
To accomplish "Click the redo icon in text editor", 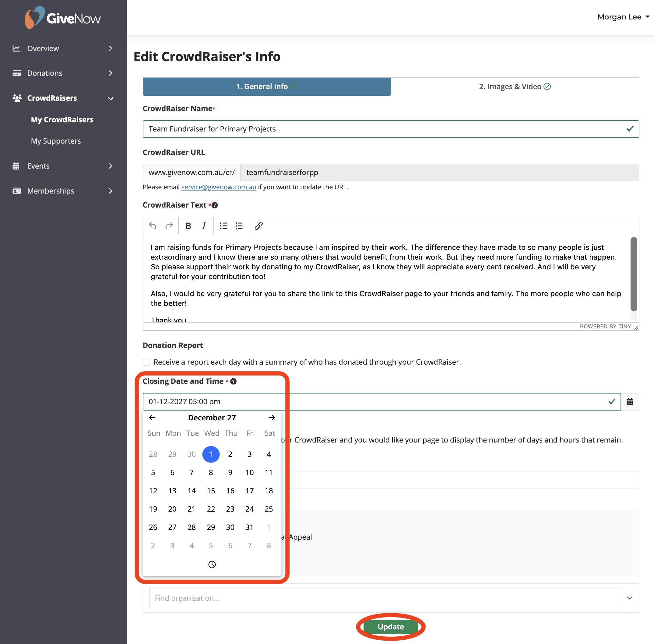I will pos(169,226).
